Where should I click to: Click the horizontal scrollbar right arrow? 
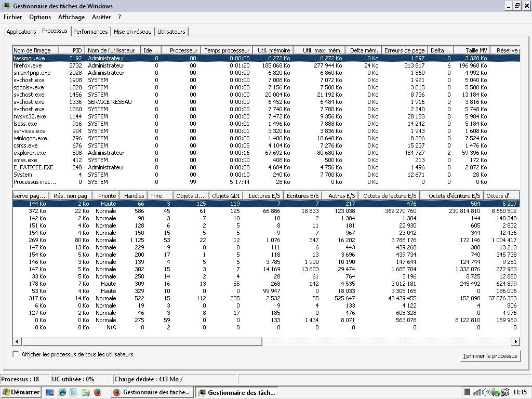tap(516, 341)
